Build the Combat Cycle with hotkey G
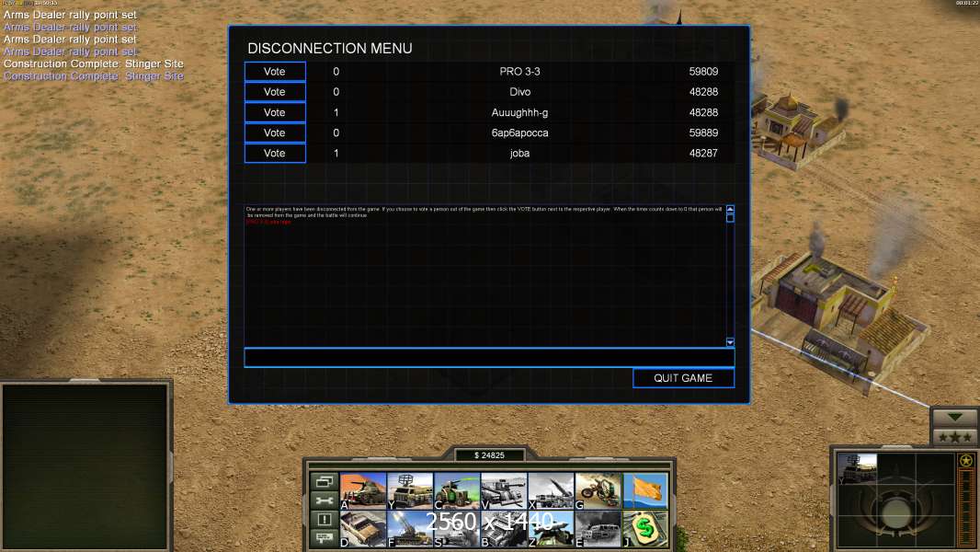 point(598,490)
